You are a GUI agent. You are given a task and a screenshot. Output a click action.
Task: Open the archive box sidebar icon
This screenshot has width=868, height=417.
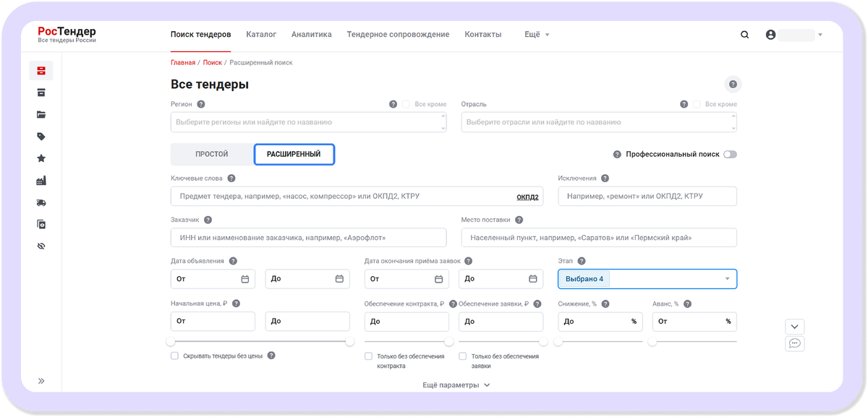point(41,93)
